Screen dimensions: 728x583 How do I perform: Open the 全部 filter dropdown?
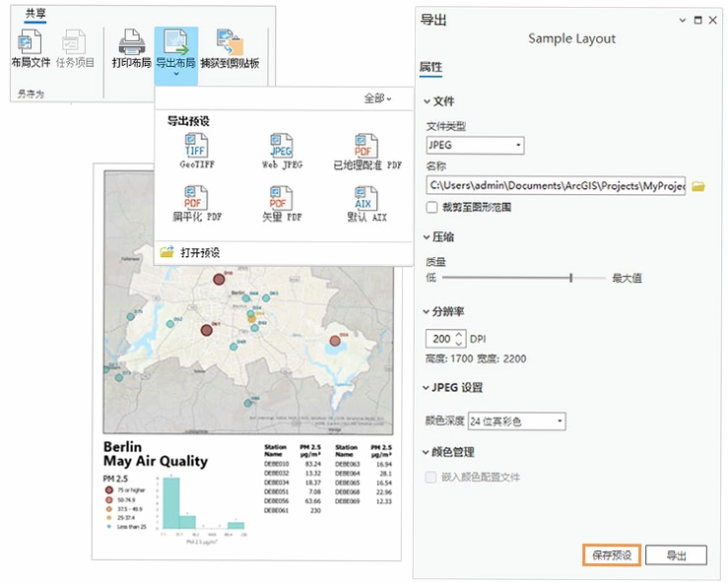click(x=377, y=98)
